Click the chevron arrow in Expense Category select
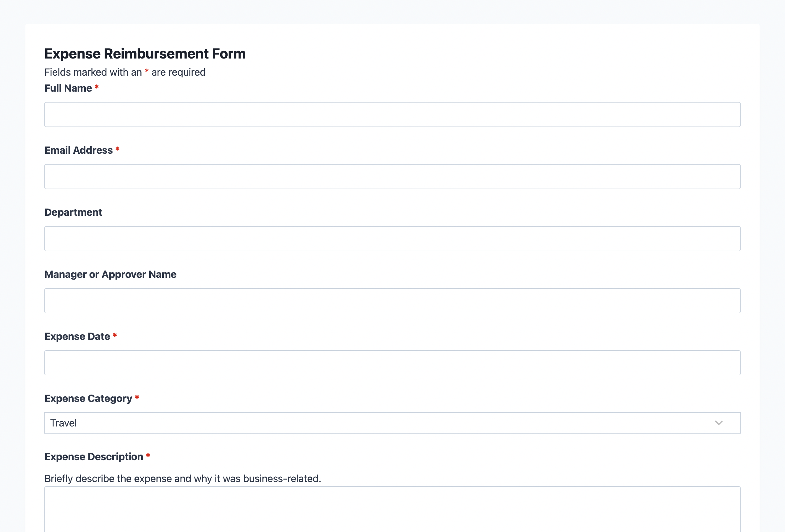Screen dimensions: 785x532 pyautogui.click(x=718, y=423)
